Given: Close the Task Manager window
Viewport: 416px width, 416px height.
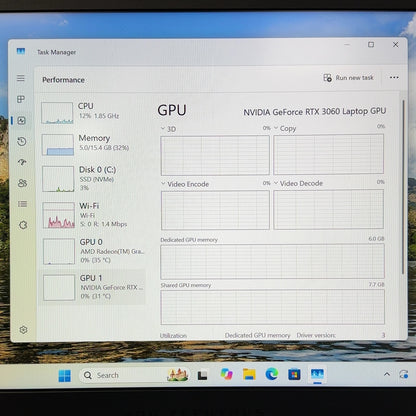Looking at the screenshot, I should 395,44.
